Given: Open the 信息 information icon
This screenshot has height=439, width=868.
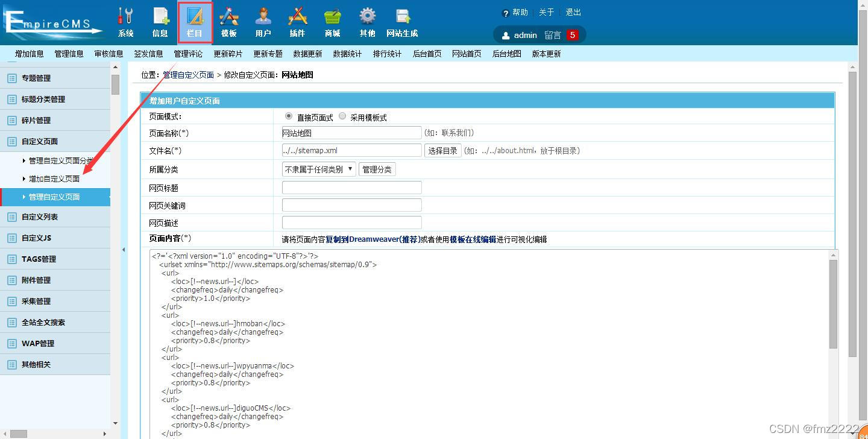Looking at the screenshot, I should 160,22.
